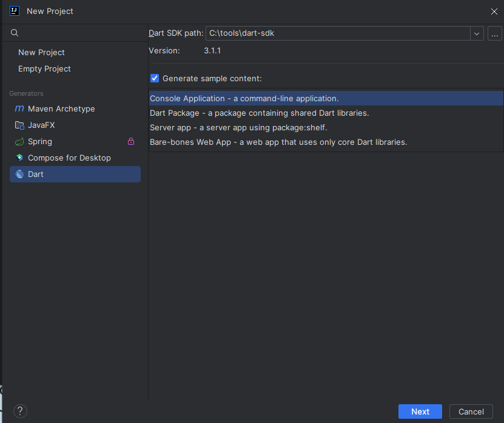Image resolution: width=504 pixels, height=423 pixels.
Task: Uncheck Generate sample content checkbox
Action: click(x=155, y=78)
